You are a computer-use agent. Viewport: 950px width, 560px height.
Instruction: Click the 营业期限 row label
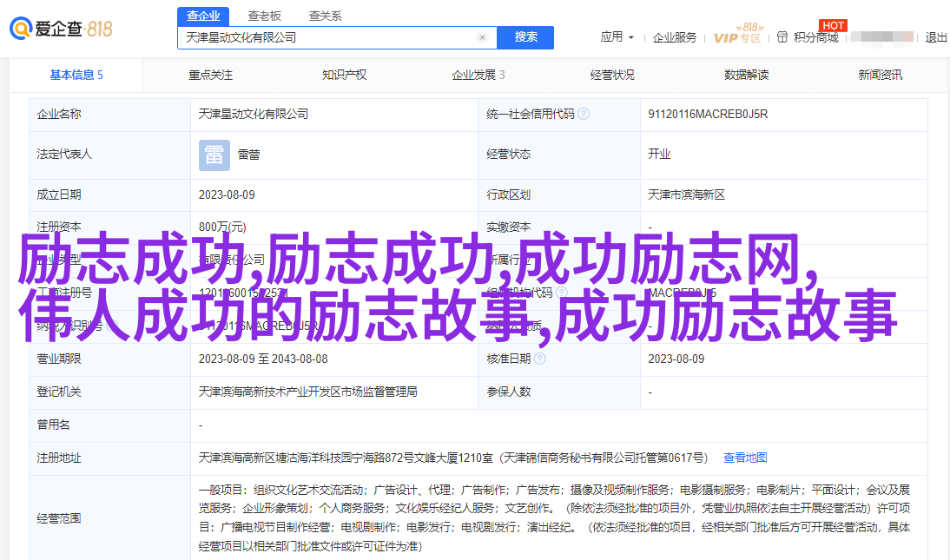pyautogui.click(x=59, y=359)
